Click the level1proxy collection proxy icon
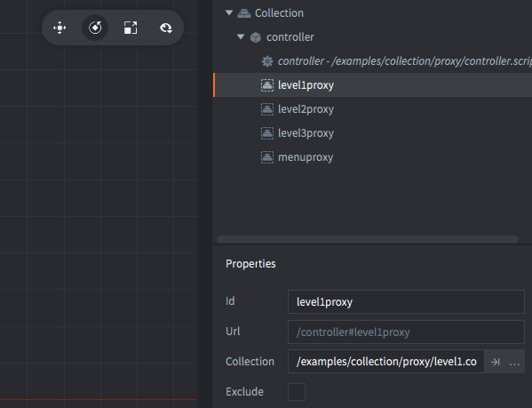The height and width of the screenshot is (408, 532). (267, 85)
